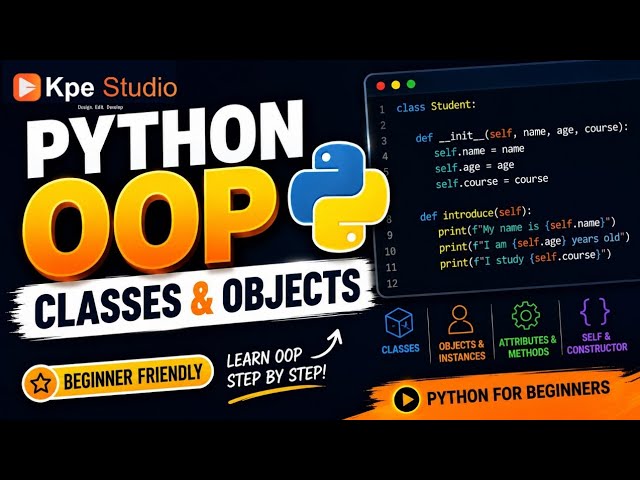
Task: Click the "self.course = course" code line
Action: point(492,181)
